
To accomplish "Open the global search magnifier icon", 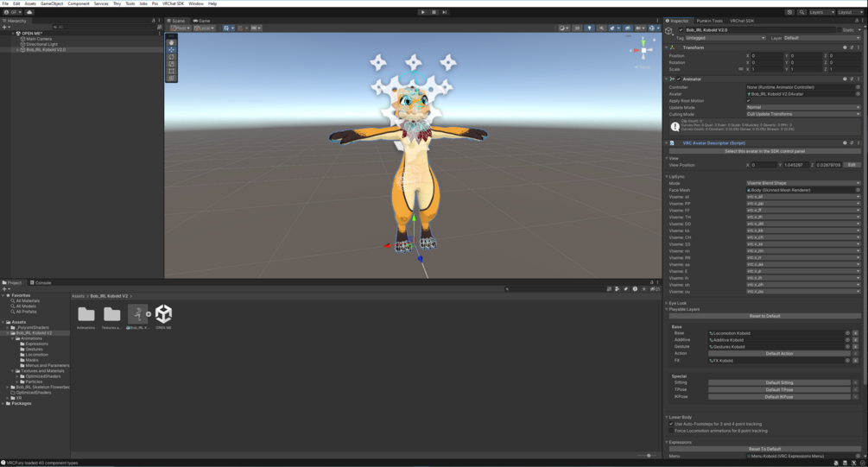I will point(801,12).
